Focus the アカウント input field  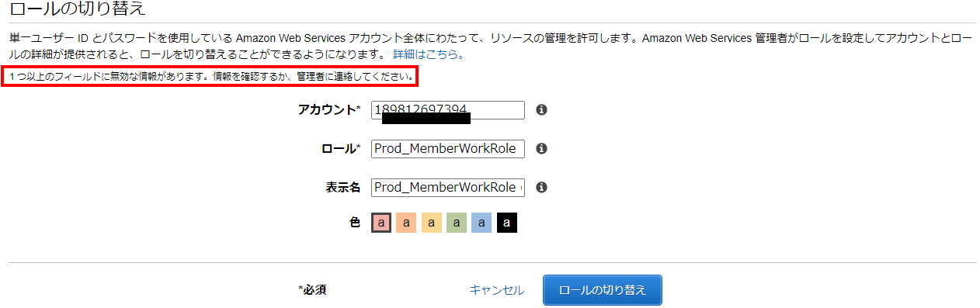[448, 110]
